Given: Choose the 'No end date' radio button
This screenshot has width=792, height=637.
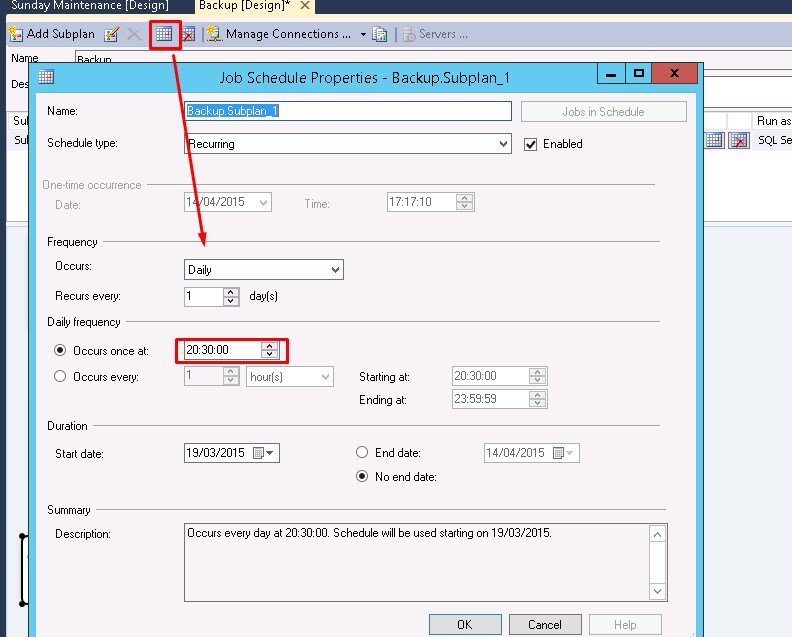Looking at the screenshot, I should pyautogui.click(x=363, y=477).
